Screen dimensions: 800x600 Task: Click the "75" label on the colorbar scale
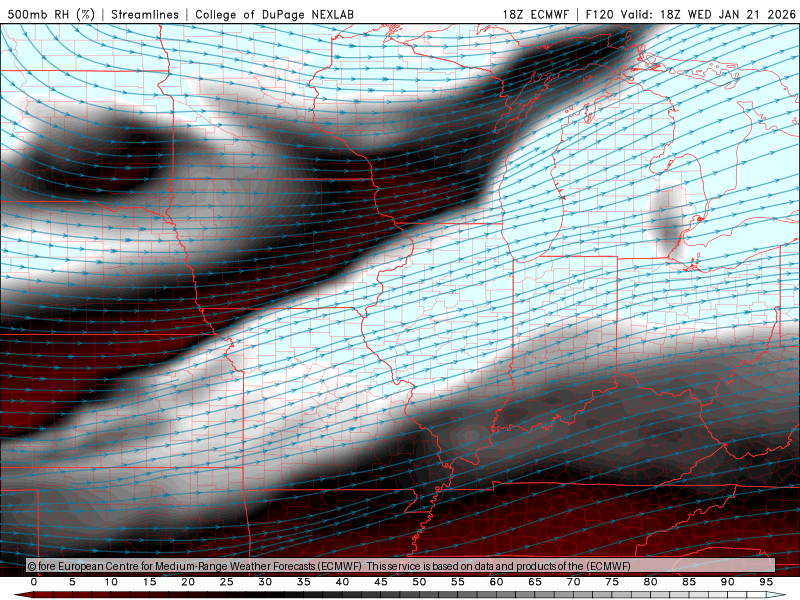pyautogui.click(x=612, y=582)
